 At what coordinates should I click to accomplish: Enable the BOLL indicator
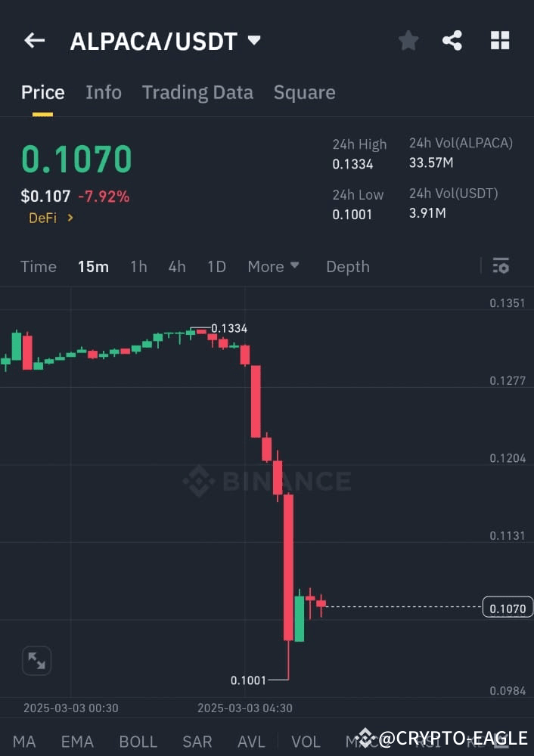pyautogui.click(x=138, y=742)
